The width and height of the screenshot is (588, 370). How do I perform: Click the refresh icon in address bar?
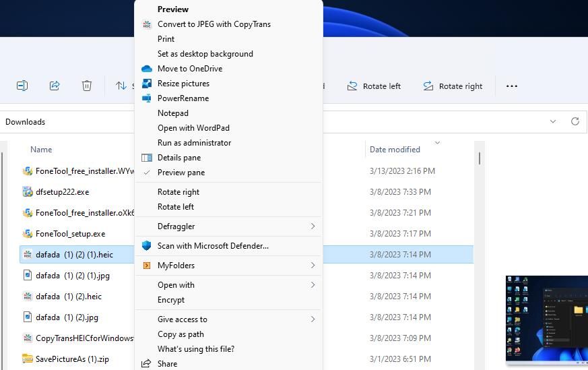click(x=575, y=121)
